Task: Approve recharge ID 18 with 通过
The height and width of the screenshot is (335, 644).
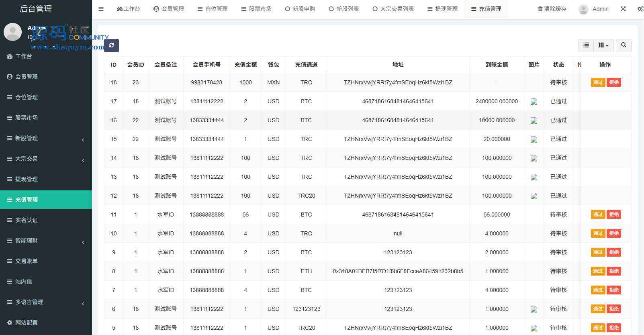Action: 598,82
